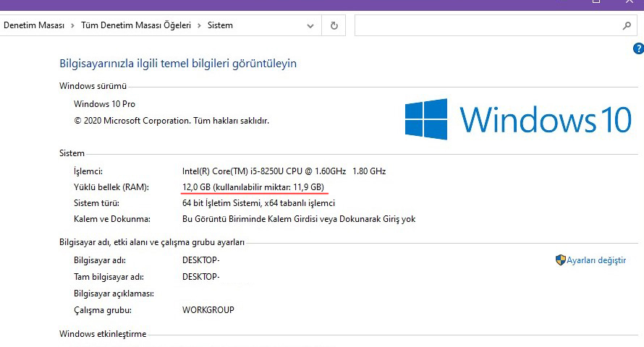This screenshot has height=347, width=644.
Task: Click the magnifier icon in the search box
Action: click(627, 25)
